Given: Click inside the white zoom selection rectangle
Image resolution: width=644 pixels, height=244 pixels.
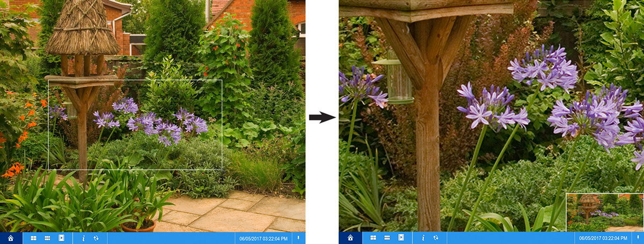Looking at the screenshot, I should [135, 124].
